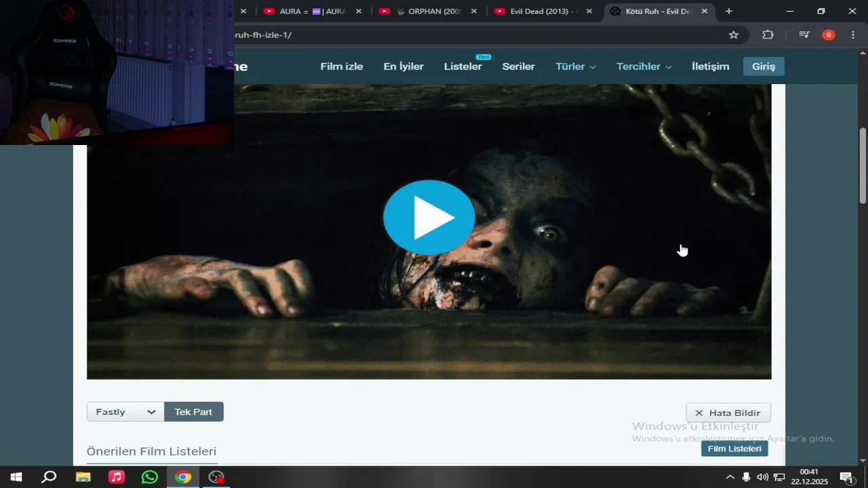Open Chrome's three-dot menu

pyautogui.click(x=852, y=35)
